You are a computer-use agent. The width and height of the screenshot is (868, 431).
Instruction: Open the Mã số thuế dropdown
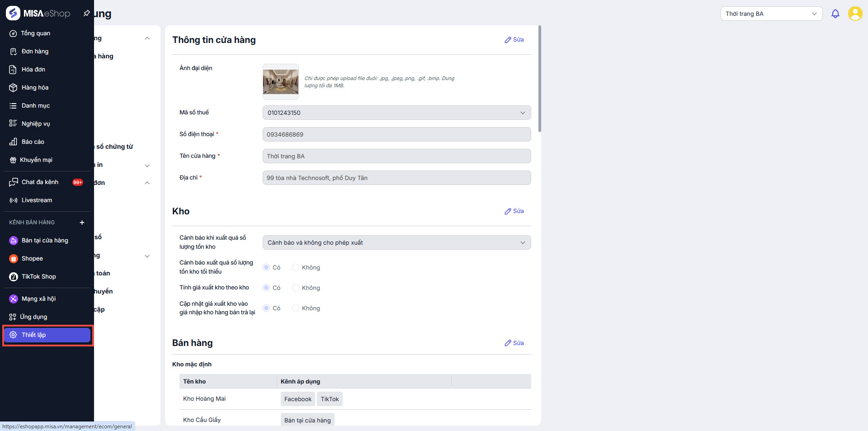396,113
